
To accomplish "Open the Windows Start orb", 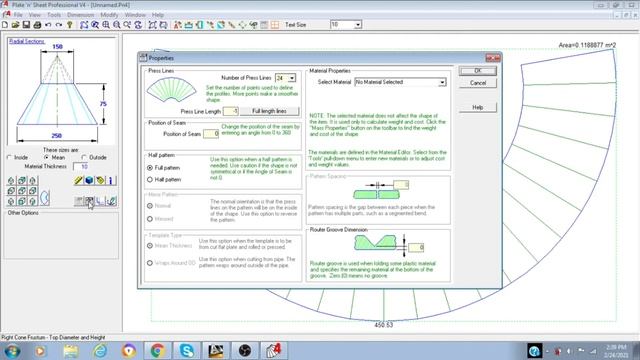I will tap(12, 351).
